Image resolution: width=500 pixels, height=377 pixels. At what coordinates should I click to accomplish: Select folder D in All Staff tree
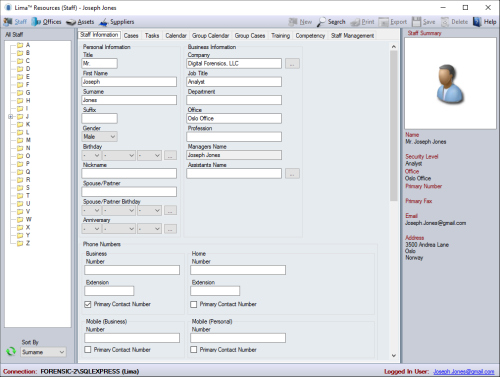[24, 69]
